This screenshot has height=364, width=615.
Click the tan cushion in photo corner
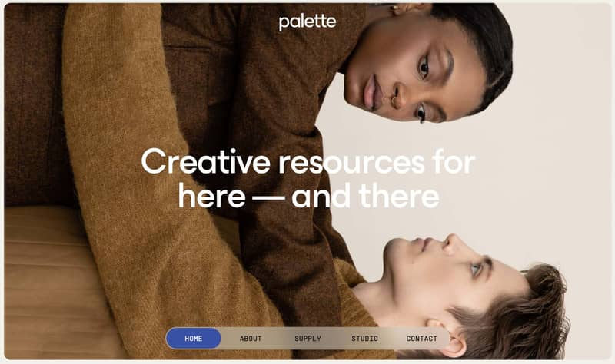(x=43, y=282)
